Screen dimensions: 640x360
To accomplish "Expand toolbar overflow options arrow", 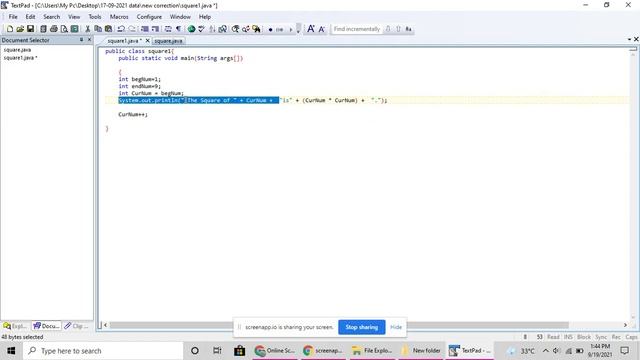I will [298, 29].
